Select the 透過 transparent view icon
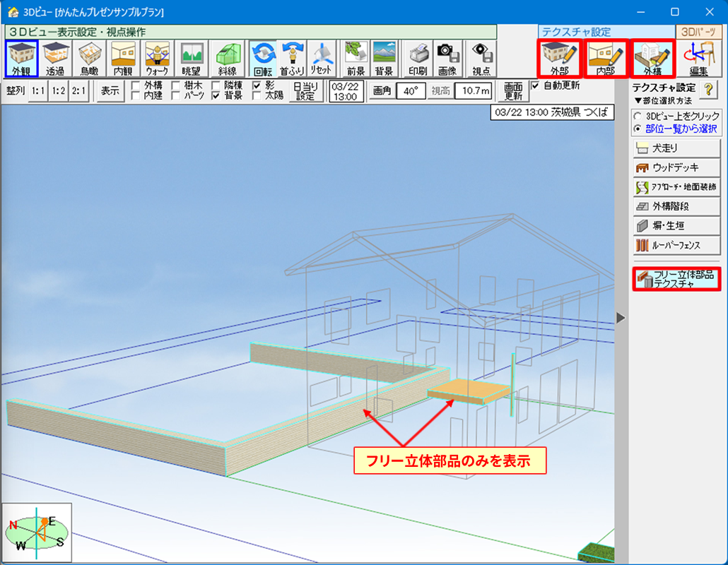This screenshot has height=565, width=728. [x=55, y=59]
